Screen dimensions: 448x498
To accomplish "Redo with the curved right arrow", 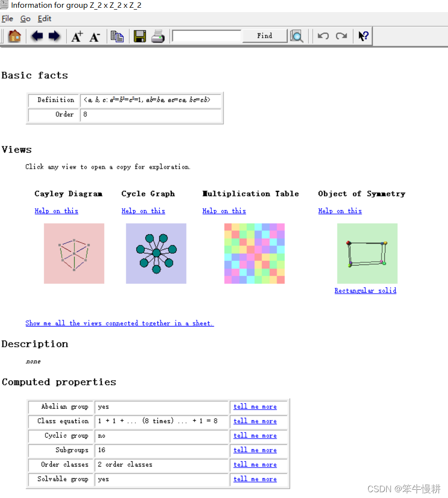I will pyautogui.click(x=341, y=36).
